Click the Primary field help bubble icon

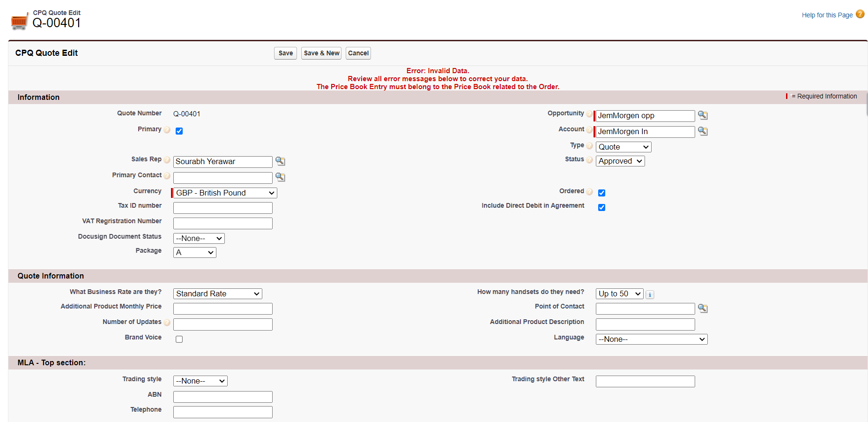(167, 130)
